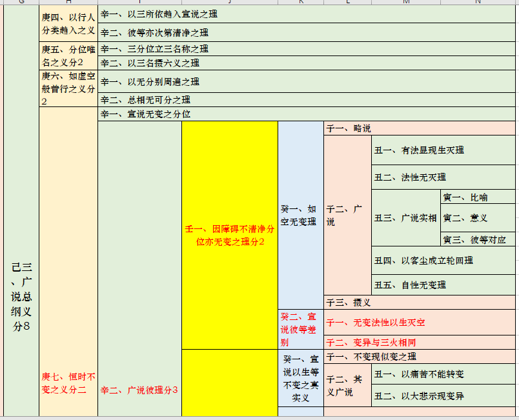Select cell 辛二、总相无可分之理
The image size is (519, 420).
tap(307, 99)
